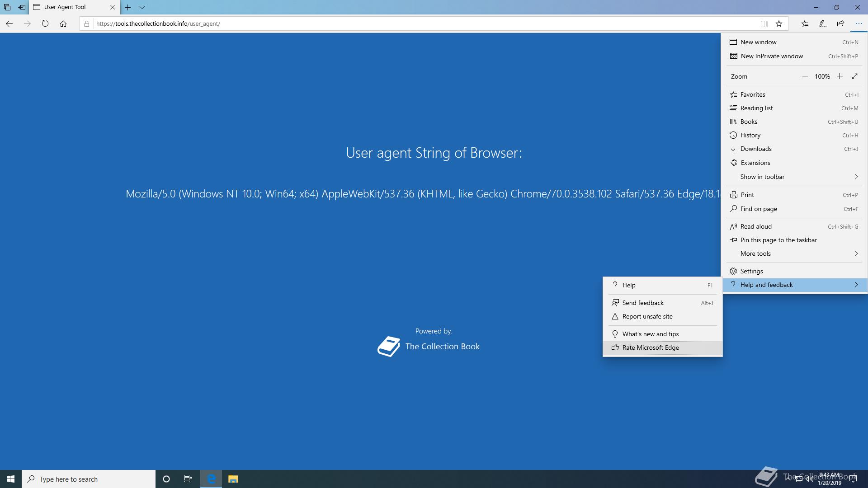Open Extensions from menu
This screenshot has height=488, width=868.
pos(794,163)
